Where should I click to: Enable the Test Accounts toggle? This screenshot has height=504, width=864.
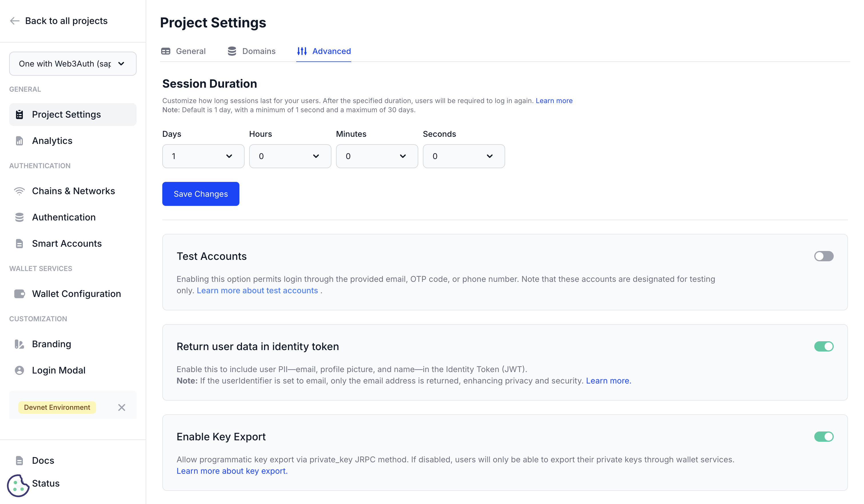[x=824, y=256]
